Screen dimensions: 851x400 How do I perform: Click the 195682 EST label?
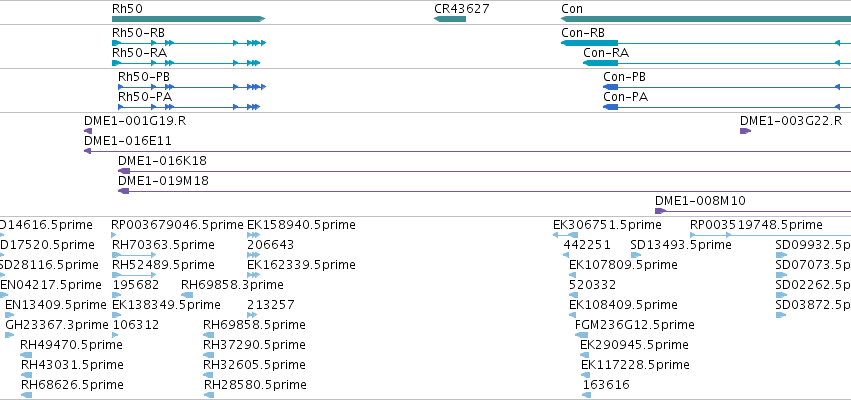point(136,285)
